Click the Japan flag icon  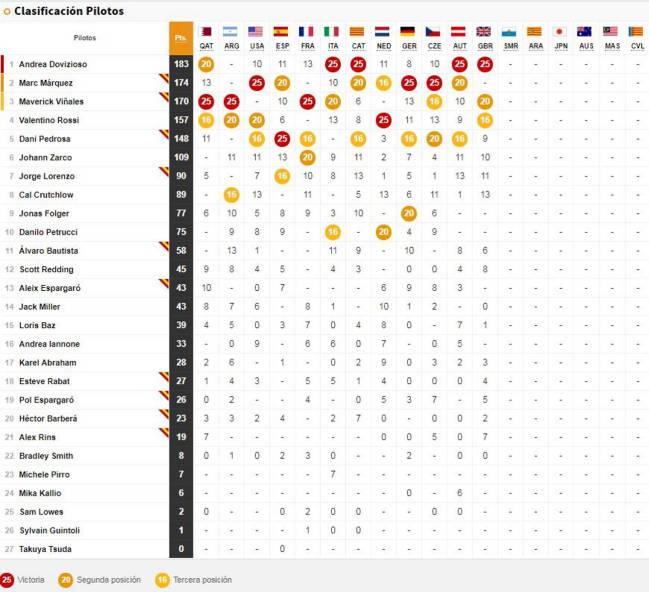coord(560,32)
